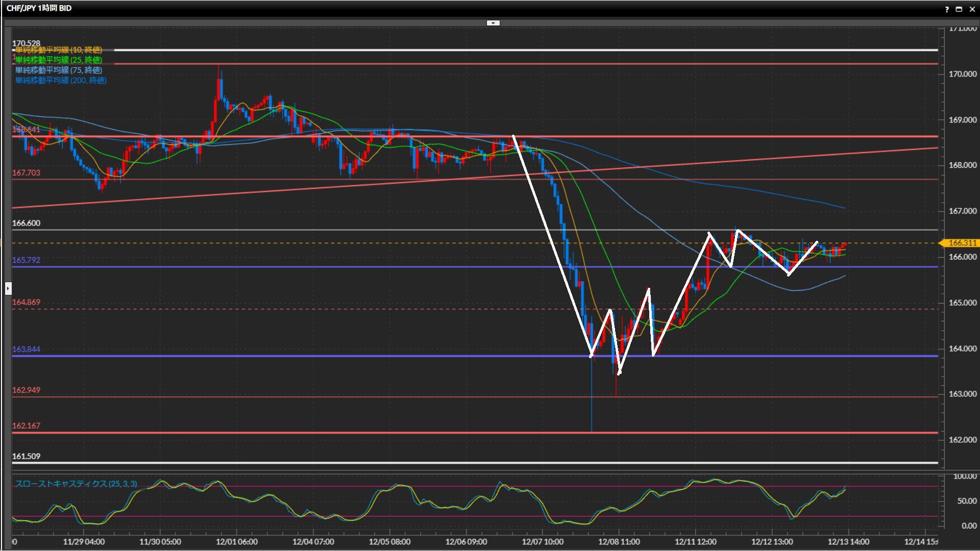The width and height of the screenshot is (980, 551).
Task: Expand the left side panel arrow
Action: tap(8, 289)
